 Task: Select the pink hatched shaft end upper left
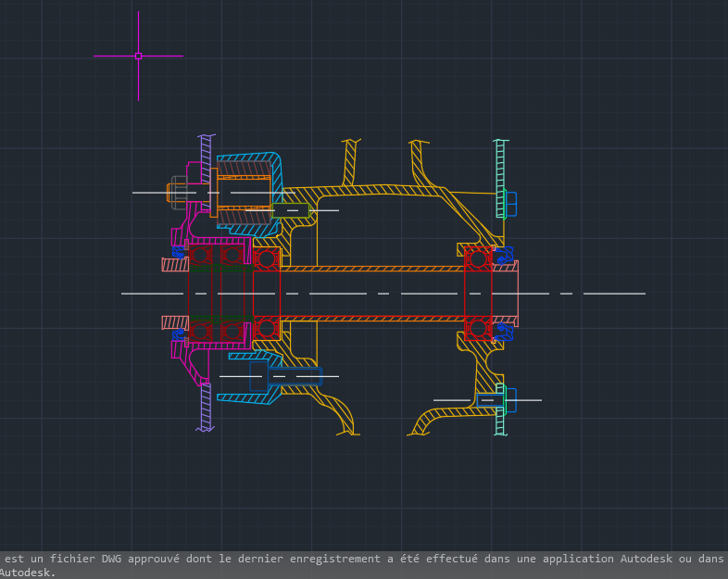tap(174, 264)
